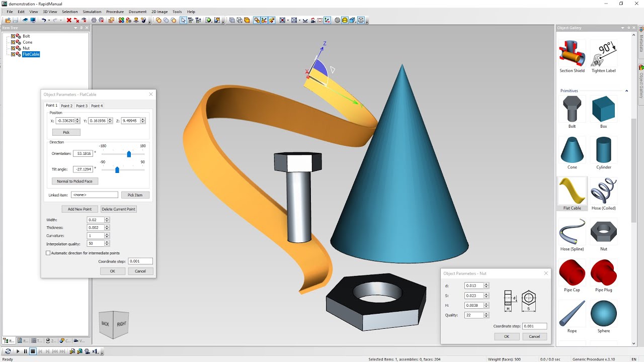Increase X position with stepper

pos(77,119)
